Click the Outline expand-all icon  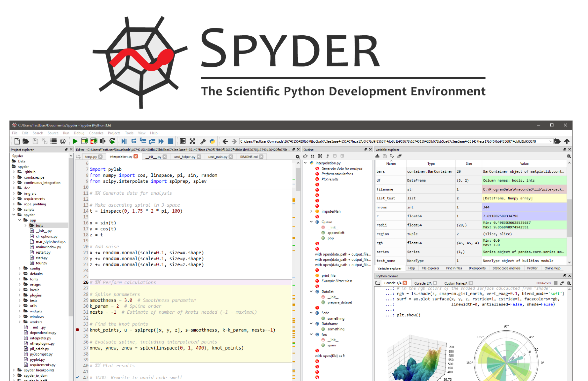pyautogui.click(x=320, y=156)
